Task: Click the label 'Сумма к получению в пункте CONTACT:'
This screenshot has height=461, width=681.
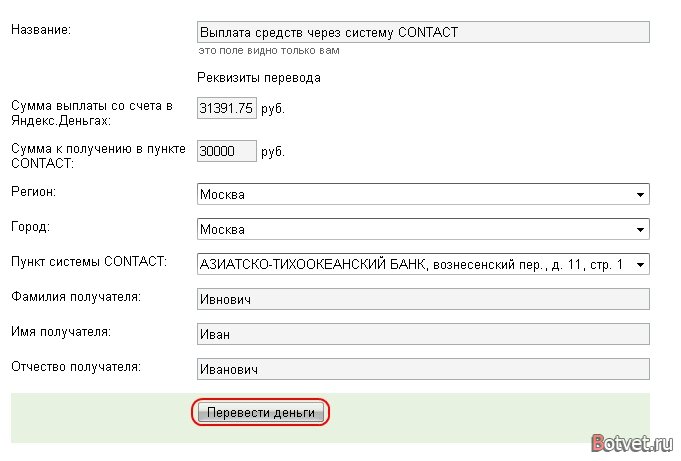Action: tap(98, 156)
